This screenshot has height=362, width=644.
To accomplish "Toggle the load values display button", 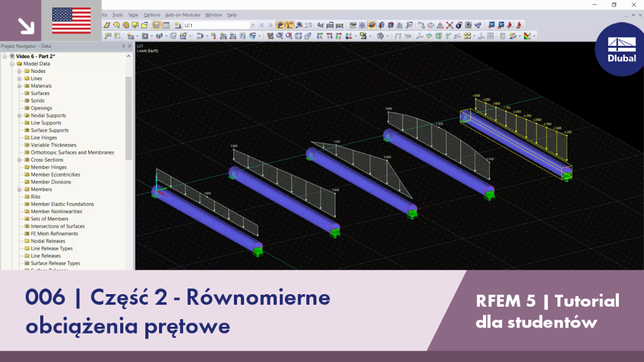I will 289,25.
